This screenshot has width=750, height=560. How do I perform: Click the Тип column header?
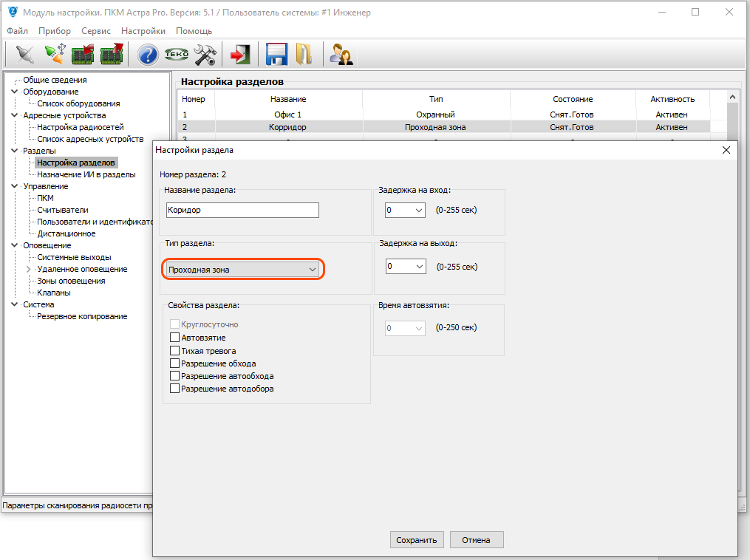pyautogui.click(x=436, y=99)
